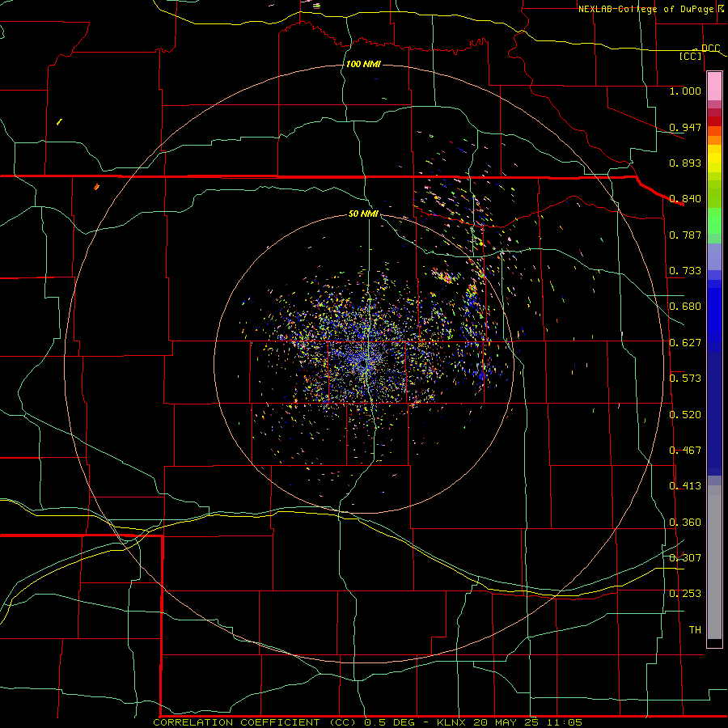Click the pink segment of the color bar
Viewport: 728px width, 728px height.
point(714,87)
